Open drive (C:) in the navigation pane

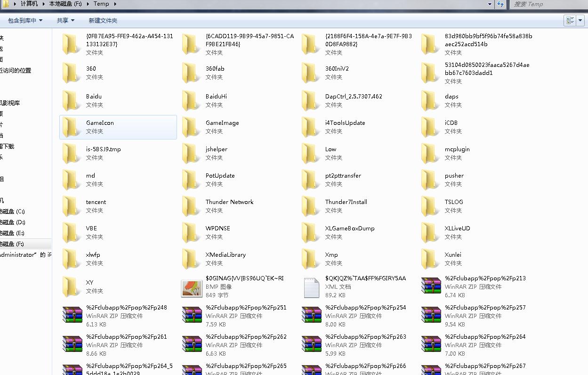(x=13, y=212)
